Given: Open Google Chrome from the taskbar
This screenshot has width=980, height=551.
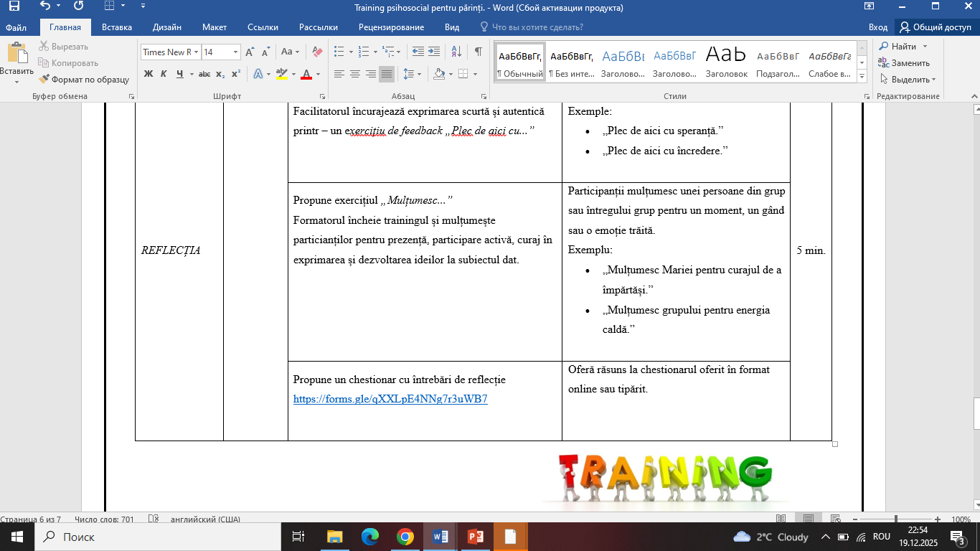Looking at the screenshot, I should point(405,537).
